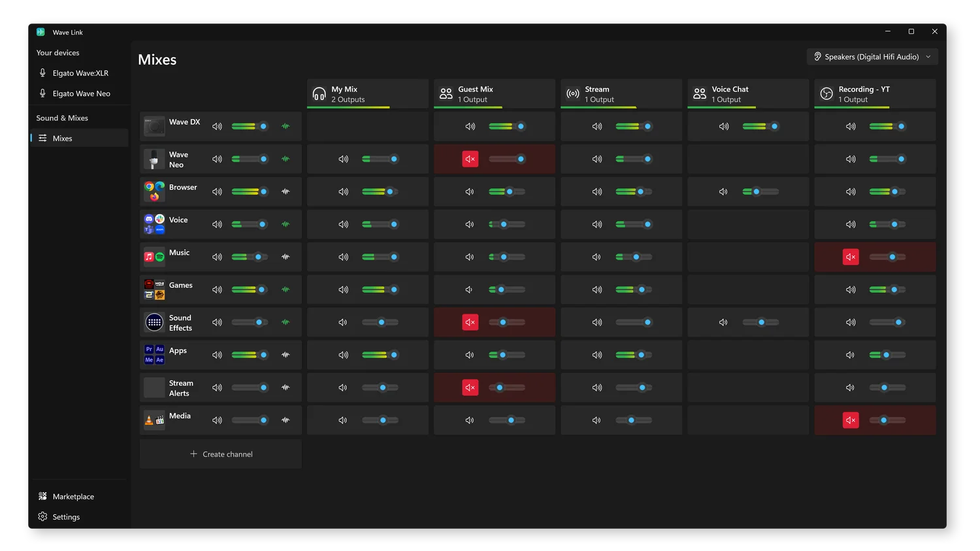Click the Stream mix broadcast icon
The height and width of the screenshot is (551, 980).
572,93
